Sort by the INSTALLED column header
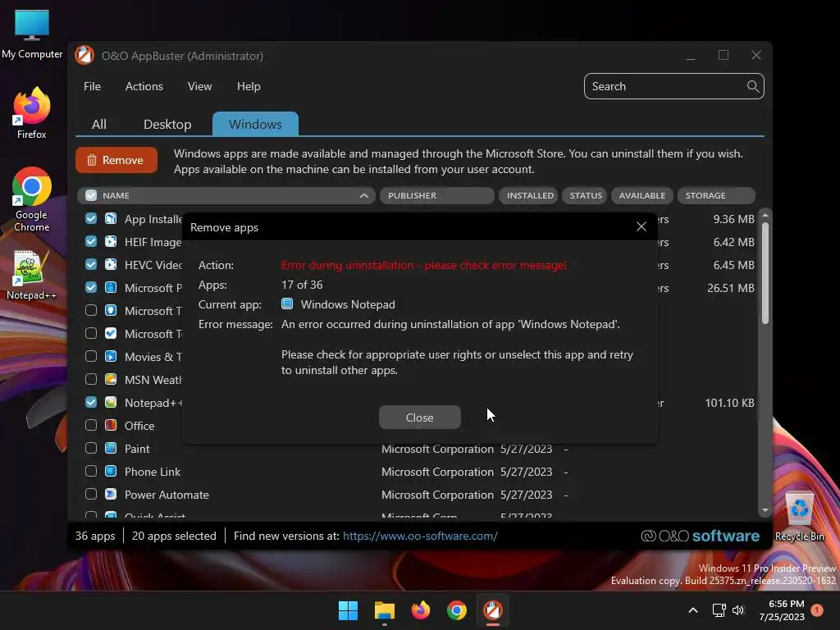This screenshot has width=840, height=630. point(529,195)
